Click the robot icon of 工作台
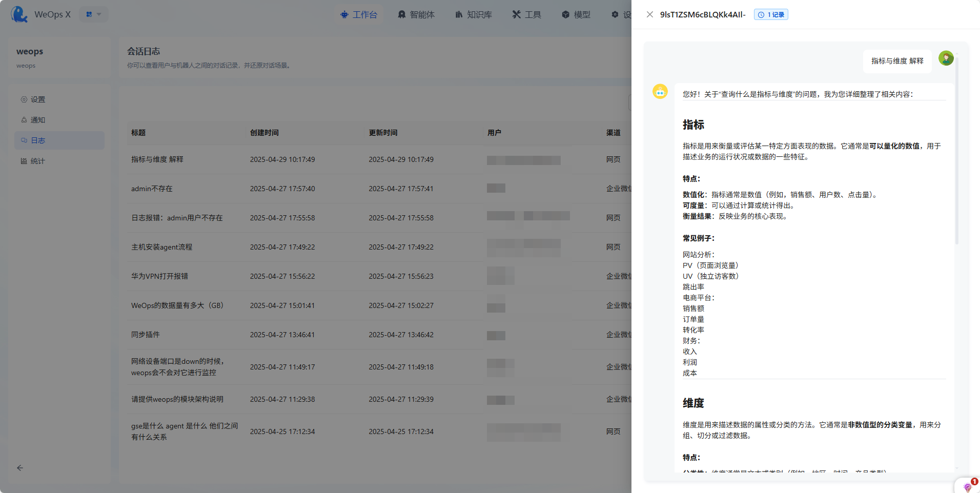Viewport: 980px width, 493px height. [x=344, y=15]
